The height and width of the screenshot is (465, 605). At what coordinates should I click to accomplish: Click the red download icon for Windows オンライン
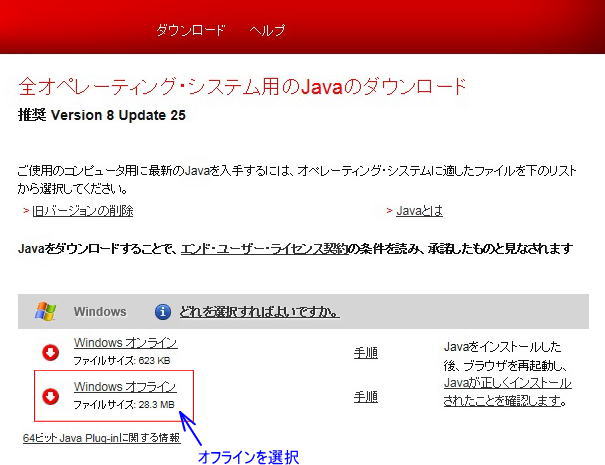click(51, 352)
